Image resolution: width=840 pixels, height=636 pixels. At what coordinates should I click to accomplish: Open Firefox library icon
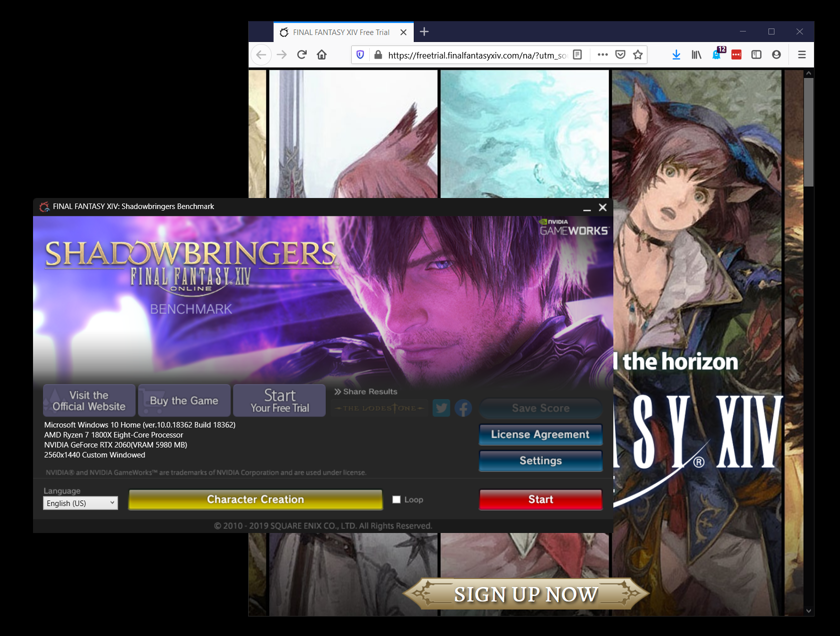click(x=696, y=54)
